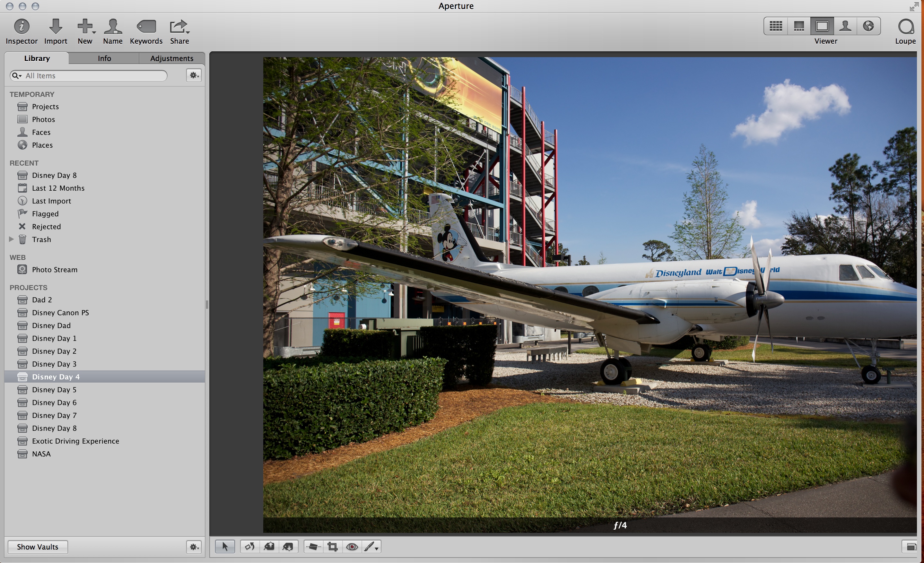Select the Stamp metadata tool
This screenshot has height=563, width=924.
point(288,547)
